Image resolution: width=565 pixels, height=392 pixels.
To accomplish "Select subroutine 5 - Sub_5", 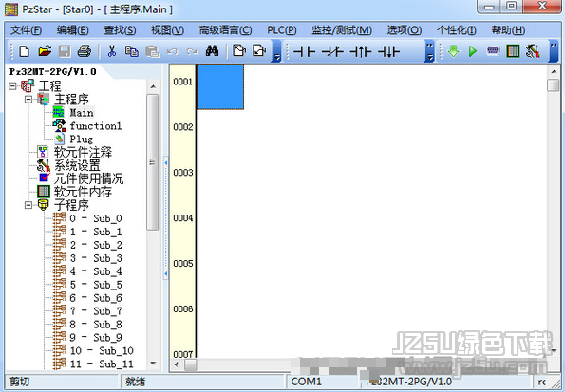I will pyautogui.click(x=96, y=285).
